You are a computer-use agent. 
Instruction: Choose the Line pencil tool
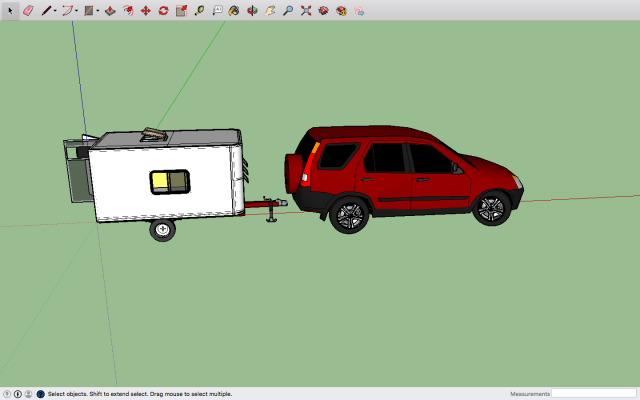[46, 11]
